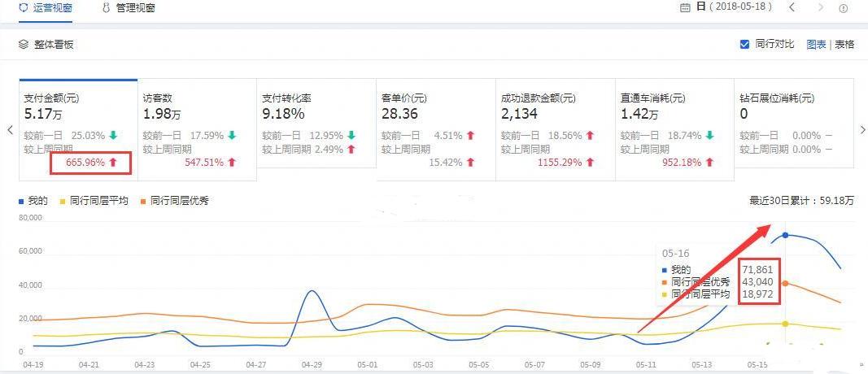This screenshot has height=374, width=868.
Task: Click the 04-29 x-axis date label
Action: click(x=312, y=365)
